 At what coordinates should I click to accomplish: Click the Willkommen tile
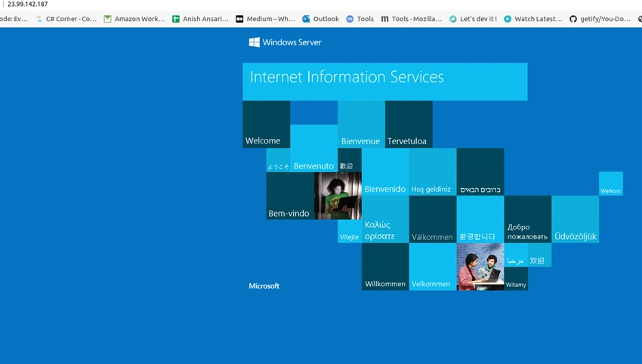pos(385,267)
